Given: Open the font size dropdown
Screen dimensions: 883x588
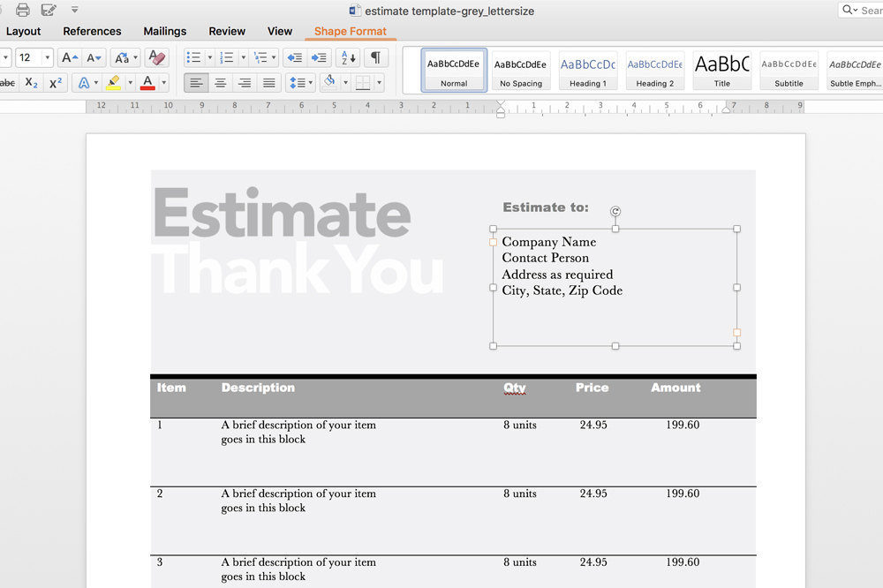Looking at the screenshot, I should tap(47, 57).
